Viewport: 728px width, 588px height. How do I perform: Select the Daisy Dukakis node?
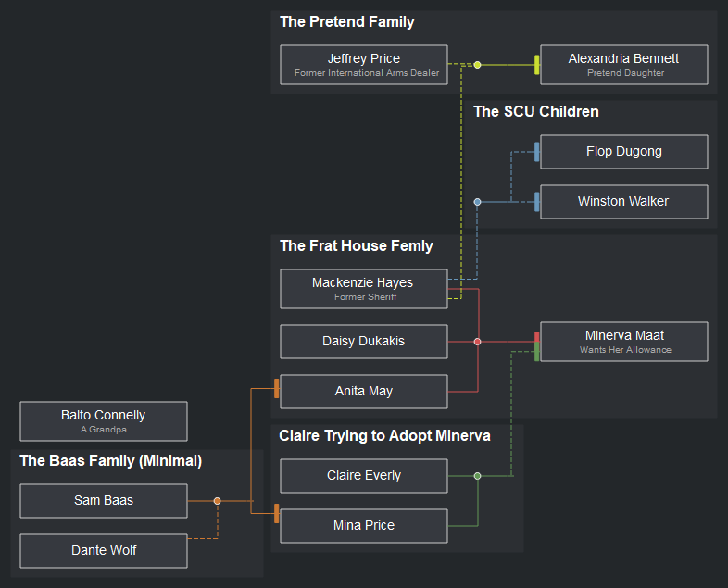coord(364,342)
